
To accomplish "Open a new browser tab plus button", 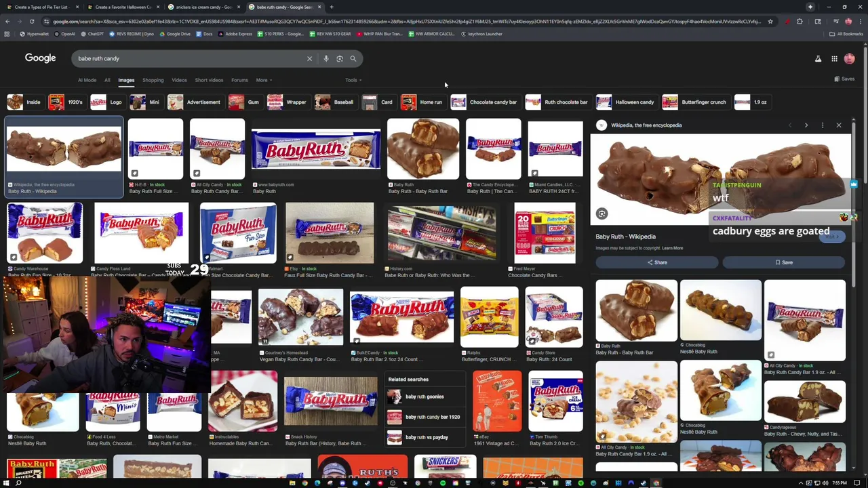I will pos(331,7).
